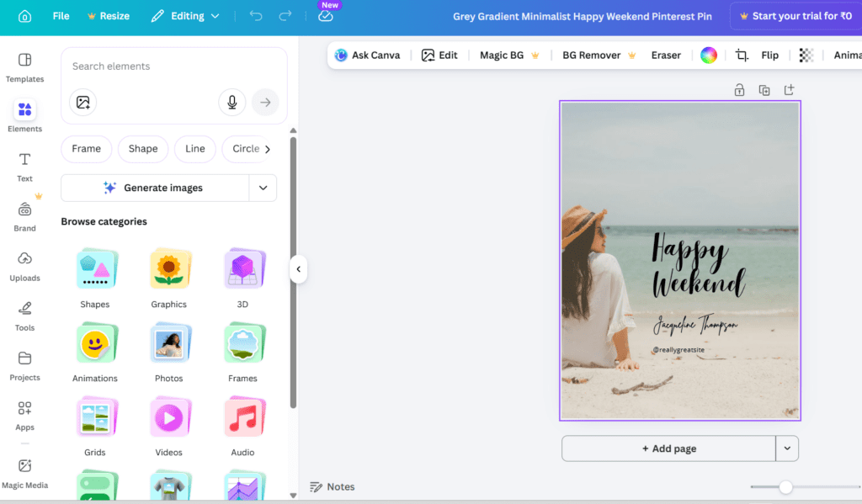Viewport: 862px width, 504px height.
Task: Click the microphone voice search icon
Action: coord(231,103)
